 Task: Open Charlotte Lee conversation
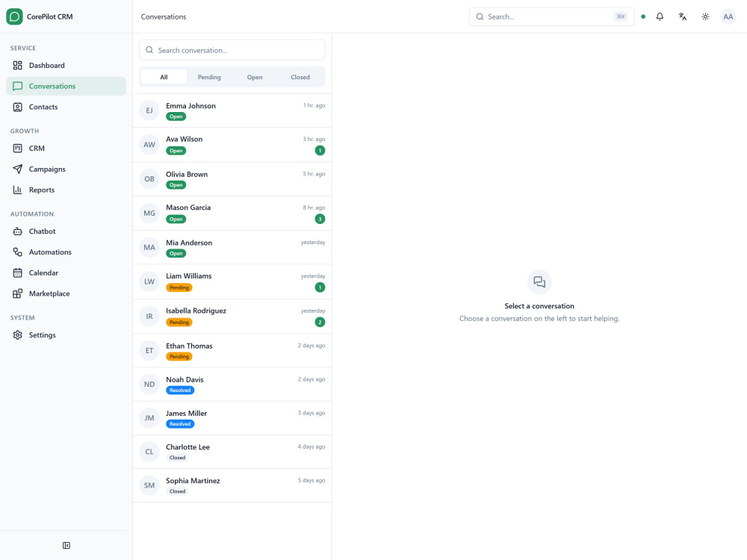pyautogui.click(x=232, y=452)
